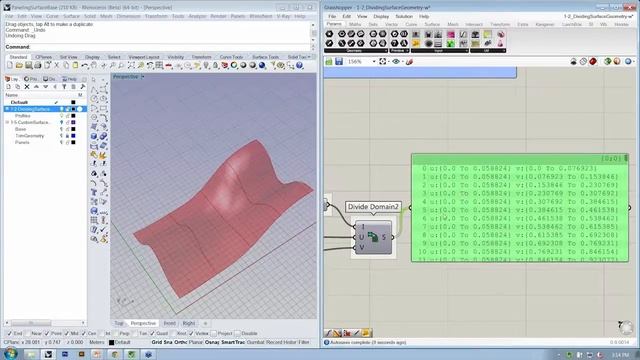
Task: Open the Solution menu in Grasshopper
Action: pos(404,16)
